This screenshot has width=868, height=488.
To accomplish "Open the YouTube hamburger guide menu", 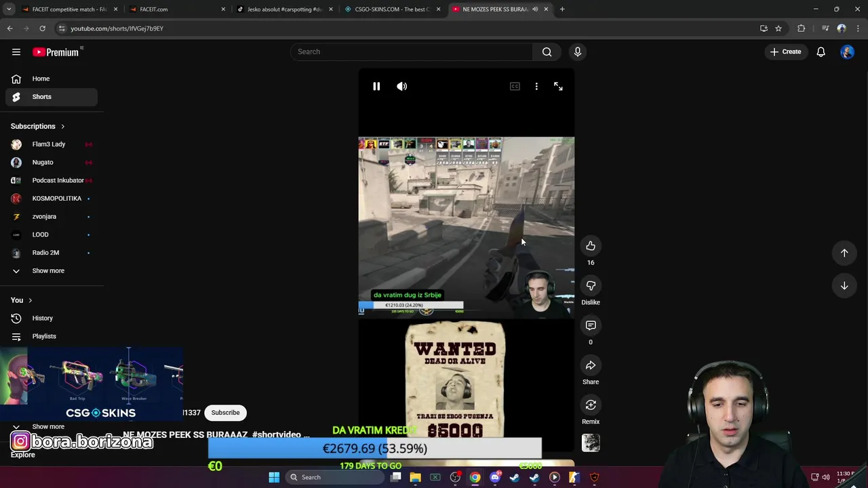I will (16, 52).
